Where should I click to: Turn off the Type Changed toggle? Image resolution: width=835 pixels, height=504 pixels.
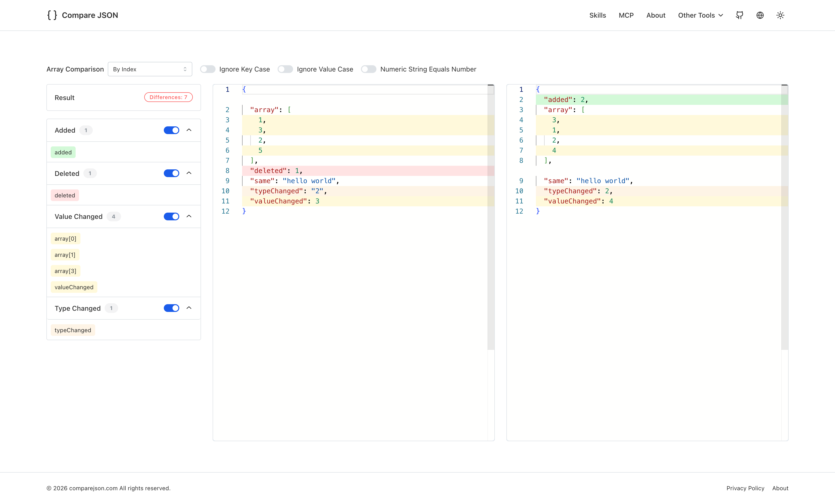pyautogui.click(x=172, y=308)
